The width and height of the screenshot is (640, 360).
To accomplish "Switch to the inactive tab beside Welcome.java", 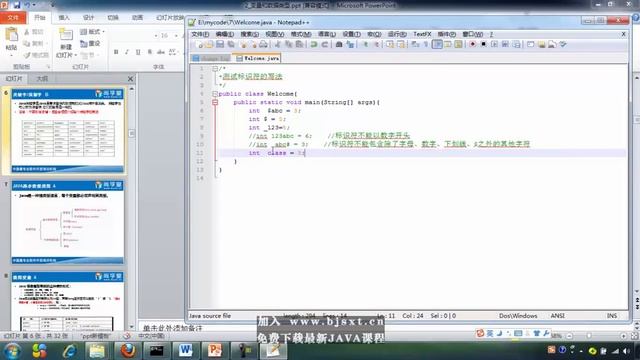I will 211,58.
